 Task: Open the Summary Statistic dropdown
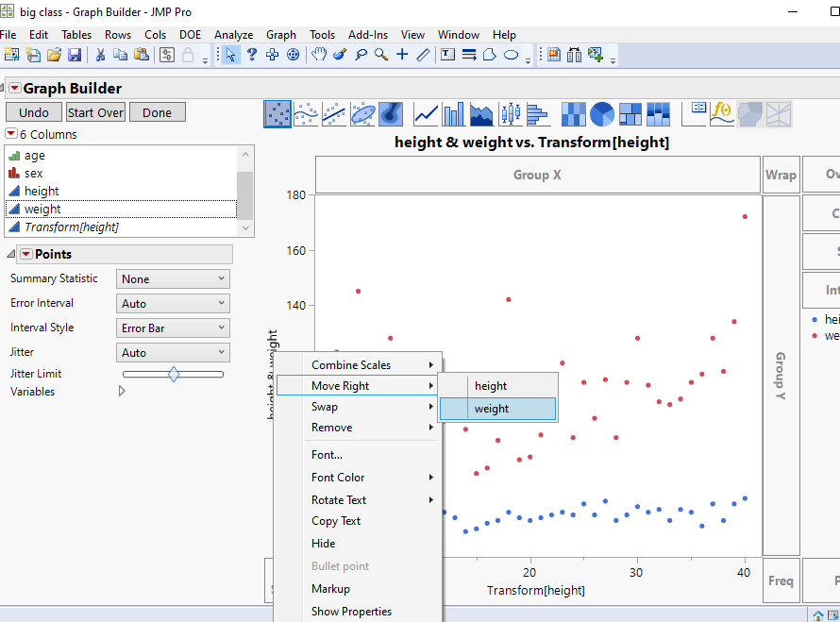click(x=172, y=278)
